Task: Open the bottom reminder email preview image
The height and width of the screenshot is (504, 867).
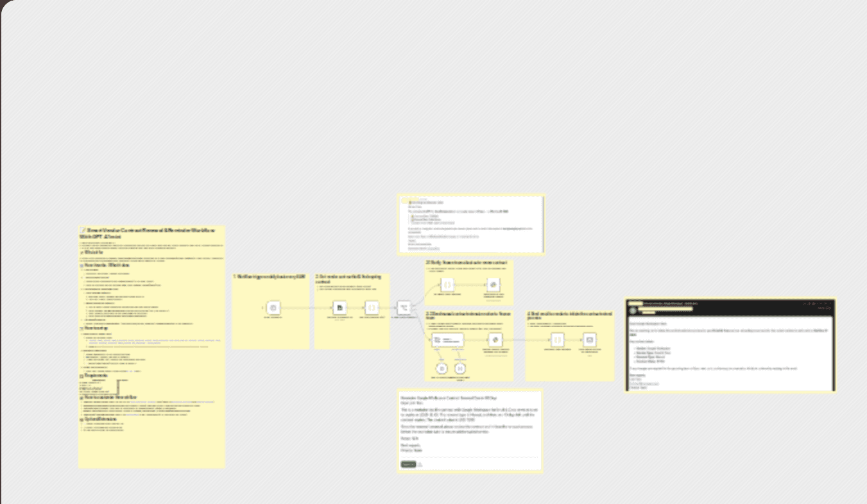Action: pos(470,430)
